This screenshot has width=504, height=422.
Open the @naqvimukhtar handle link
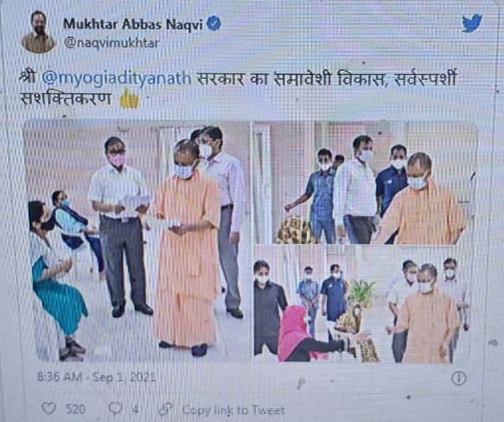tap(112, 42)
